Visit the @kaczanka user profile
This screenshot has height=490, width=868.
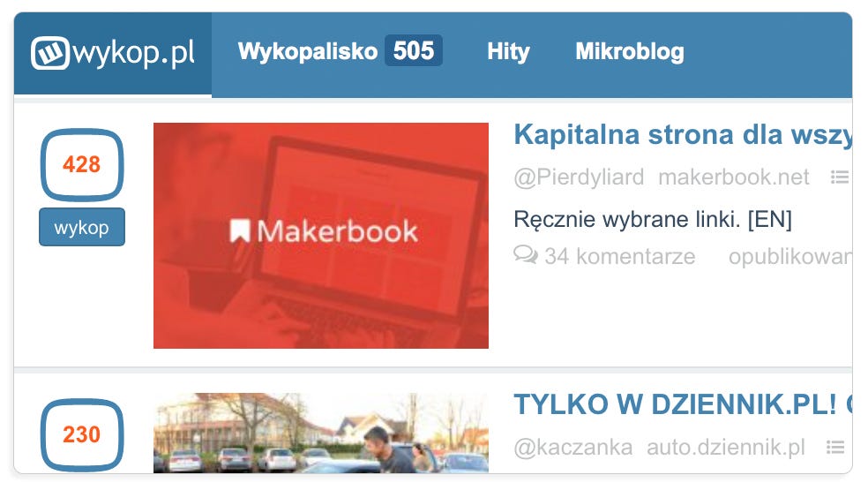pos(573,448)
